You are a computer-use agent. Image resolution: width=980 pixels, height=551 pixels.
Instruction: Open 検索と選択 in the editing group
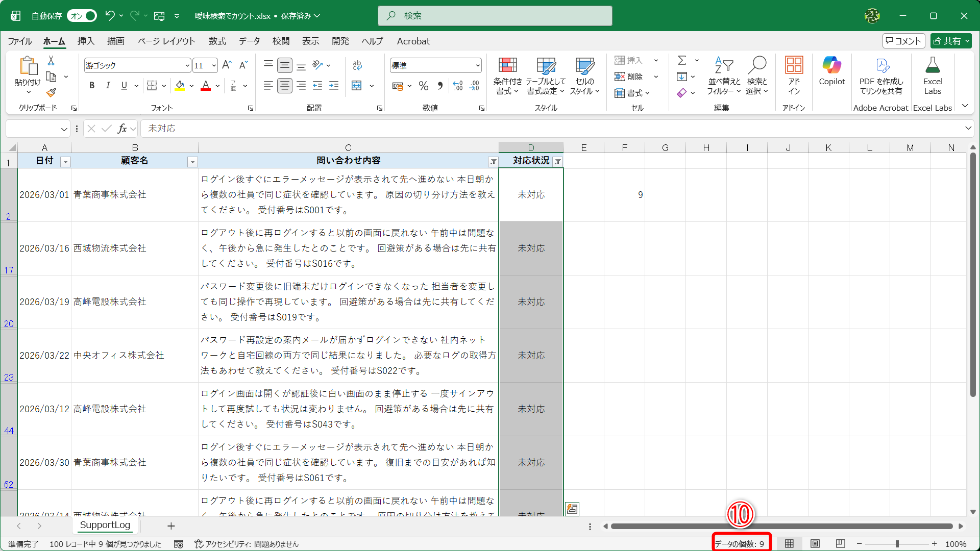[x=757, y=76]
